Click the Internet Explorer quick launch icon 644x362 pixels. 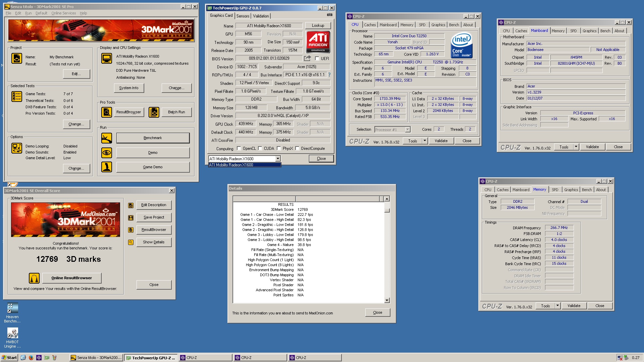(x=23, y=358)
